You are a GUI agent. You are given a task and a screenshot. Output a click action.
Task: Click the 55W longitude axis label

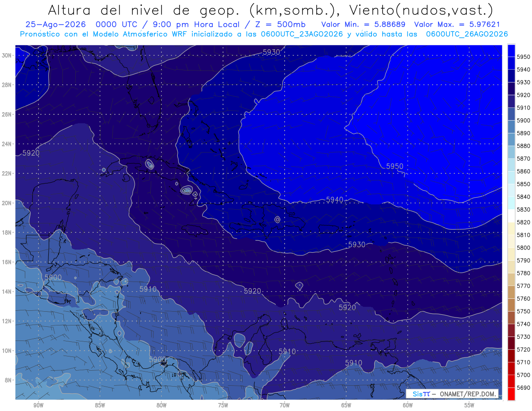(x=469, y=405)
